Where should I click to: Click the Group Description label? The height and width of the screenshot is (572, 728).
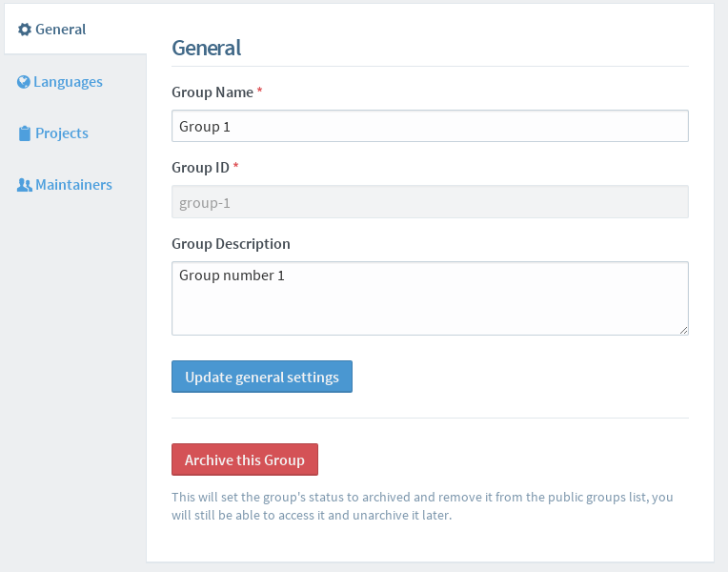pyautogui.click(x=231, y=244)
